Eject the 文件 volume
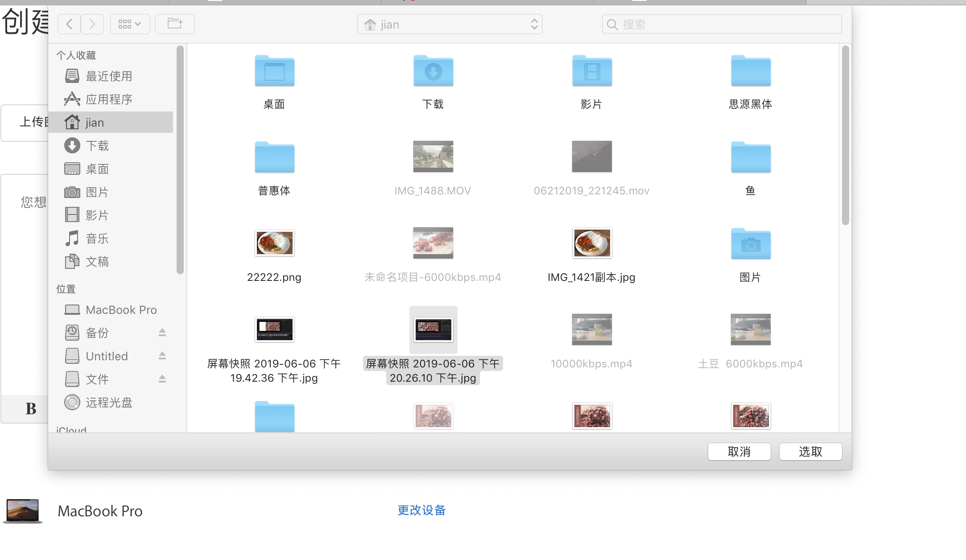This screenshot has height=560, width=966. coord(162,379)
